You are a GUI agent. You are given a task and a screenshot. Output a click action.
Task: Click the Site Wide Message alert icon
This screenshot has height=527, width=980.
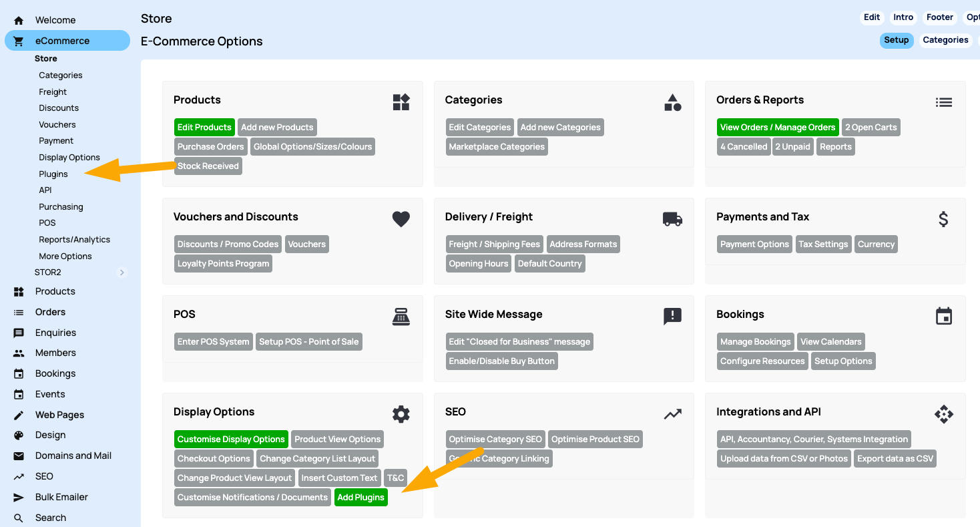point(672,317)
